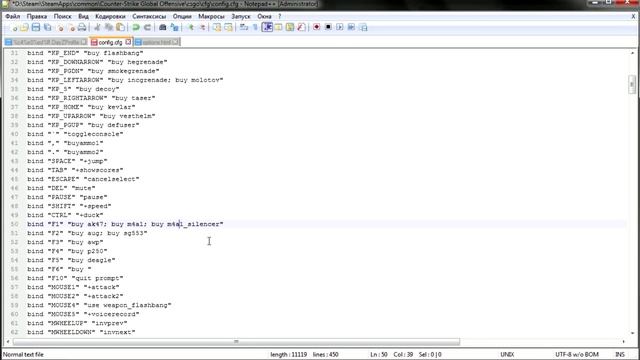Switch to the first document tab
Screen dimensions: 640x360
point(46,42)
